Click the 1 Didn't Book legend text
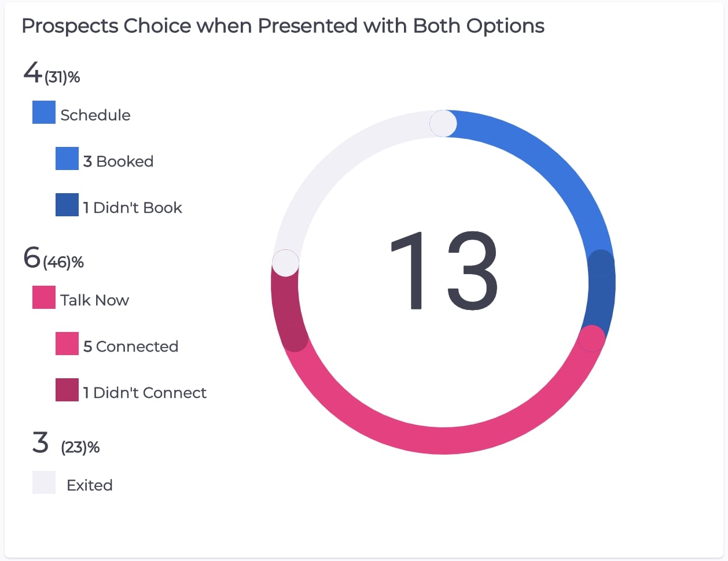Screen dimensions: 728x561 coord(133,208)
